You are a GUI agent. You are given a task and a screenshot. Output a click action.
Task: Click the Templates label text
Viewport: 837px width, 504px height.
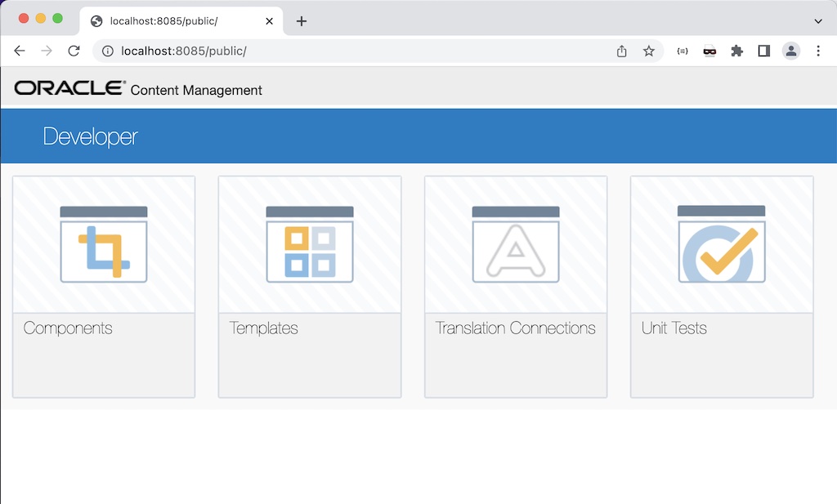[263, 328]
